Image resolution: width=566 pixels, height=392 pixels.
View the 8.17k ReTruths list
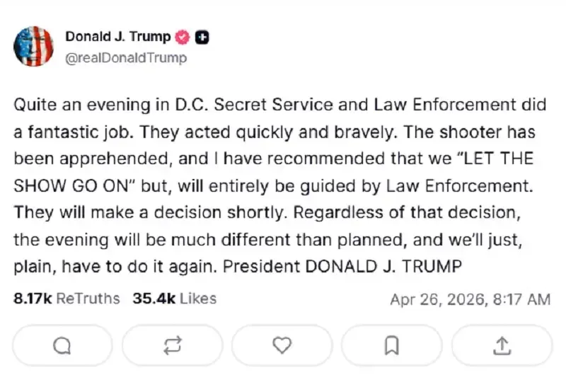[67, 299]
